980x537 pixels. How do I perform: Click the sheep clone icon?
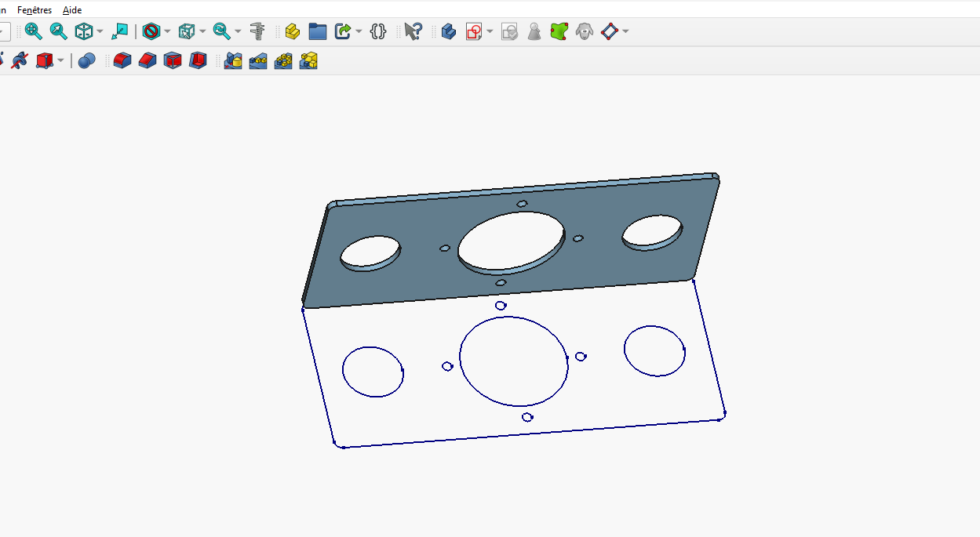tap(584, 31)
